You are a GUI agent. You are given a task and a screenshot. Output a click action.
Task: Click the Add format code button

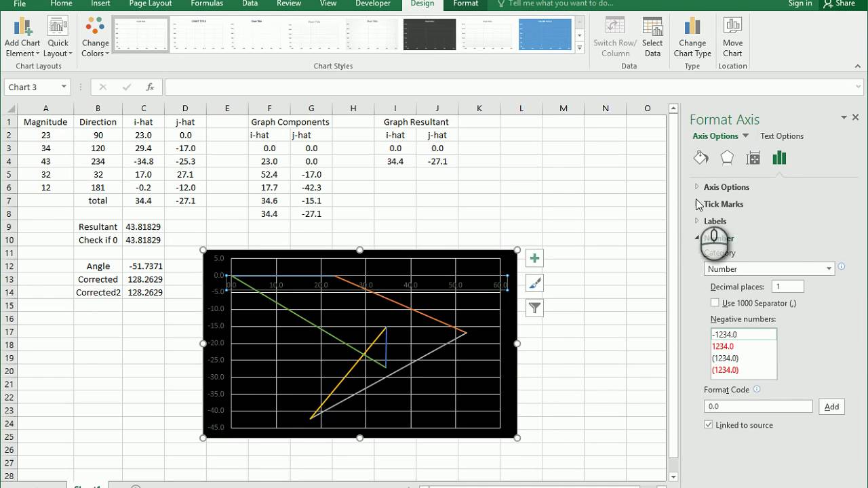(x=831, y=407)
